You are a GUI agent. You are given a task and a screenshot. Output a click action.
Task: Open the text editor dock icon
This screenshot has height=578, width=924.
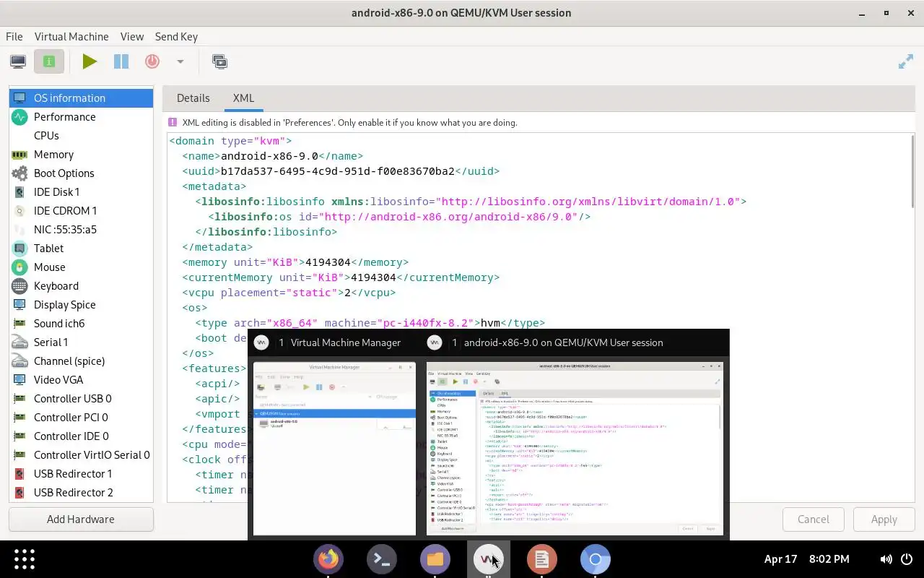[x=542, y=559]
